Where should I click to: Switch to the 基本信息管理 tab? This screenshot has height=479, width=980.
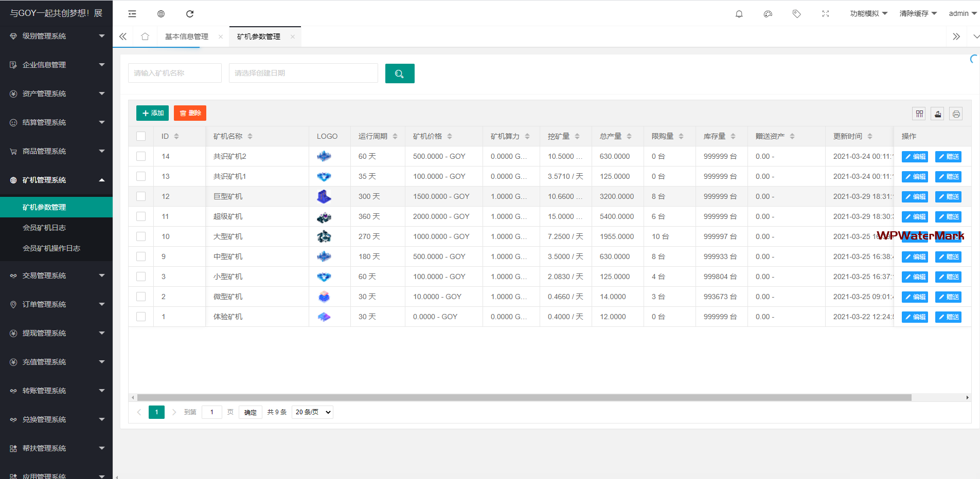pyautogui.click(x=186, y=36)
